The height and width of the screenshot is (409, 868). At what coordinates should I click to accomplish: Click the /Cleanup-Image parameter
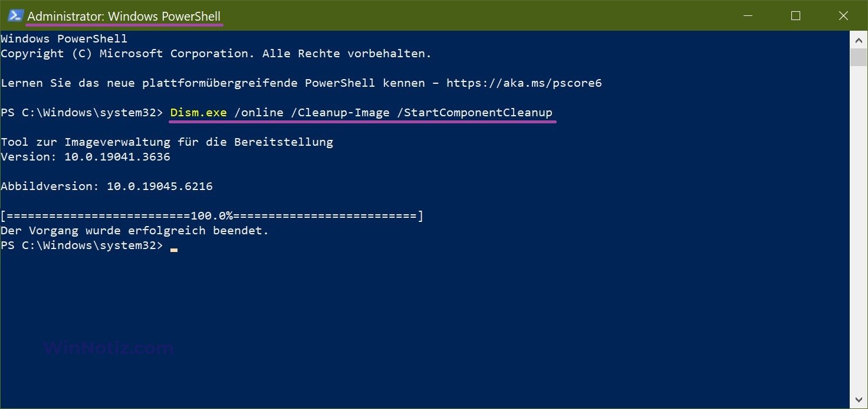click(x=340, y=112)
